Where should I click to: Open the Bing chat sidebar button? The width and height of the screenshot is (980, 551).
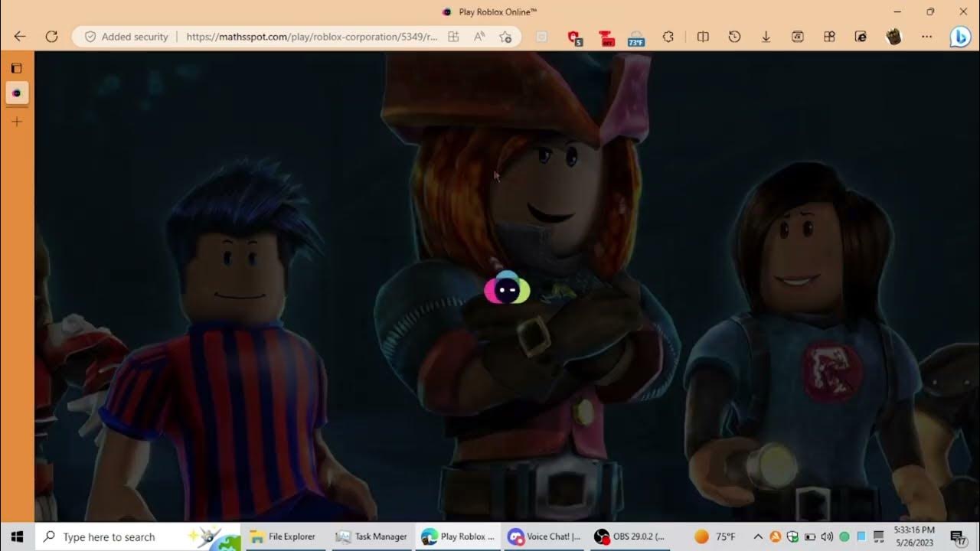pos(960,37)
